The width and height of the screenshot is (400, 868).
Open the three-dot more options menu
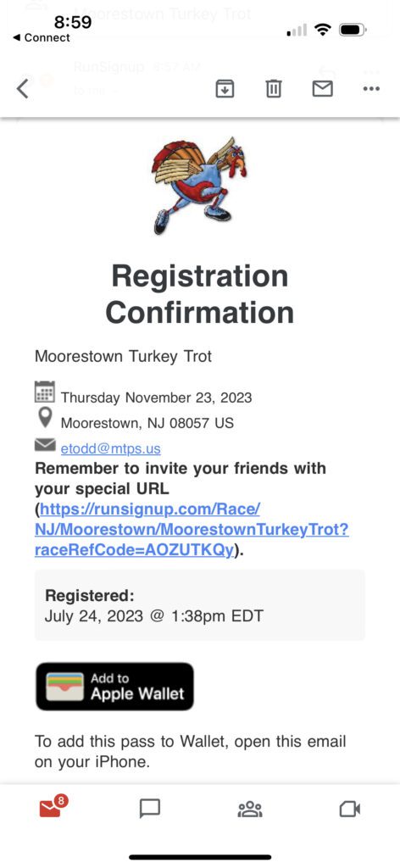(370, 88)
